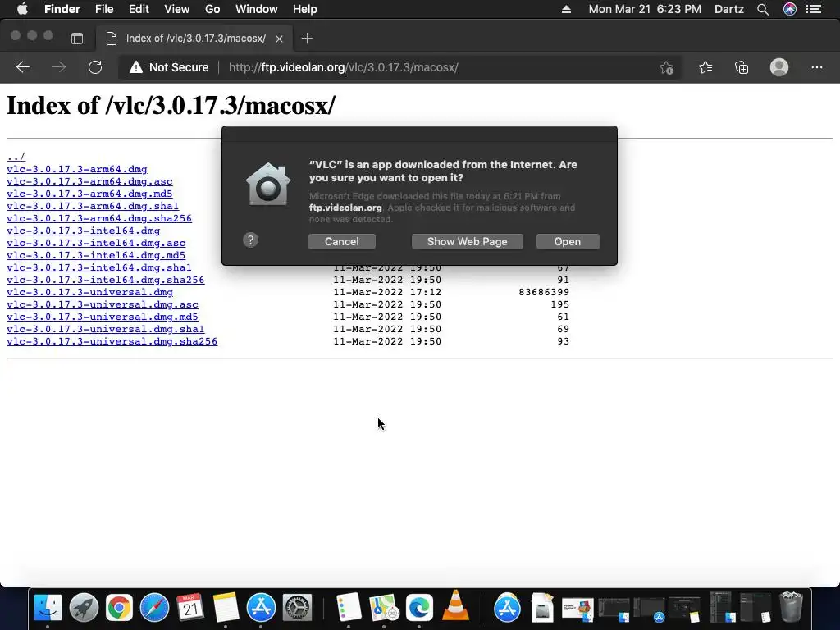
Task: Open the File menu
Action: click(104, 9)
